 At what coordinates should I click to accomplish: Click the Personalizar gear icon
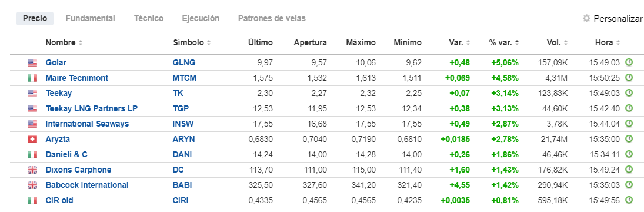coord(586,18)
